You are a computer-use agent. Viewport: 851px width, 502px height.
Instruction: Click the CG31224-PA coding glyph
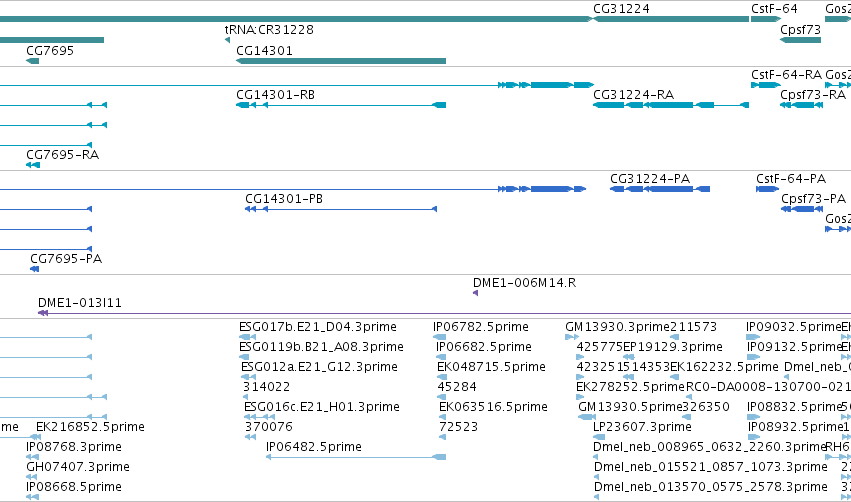[x=660, y=189]
